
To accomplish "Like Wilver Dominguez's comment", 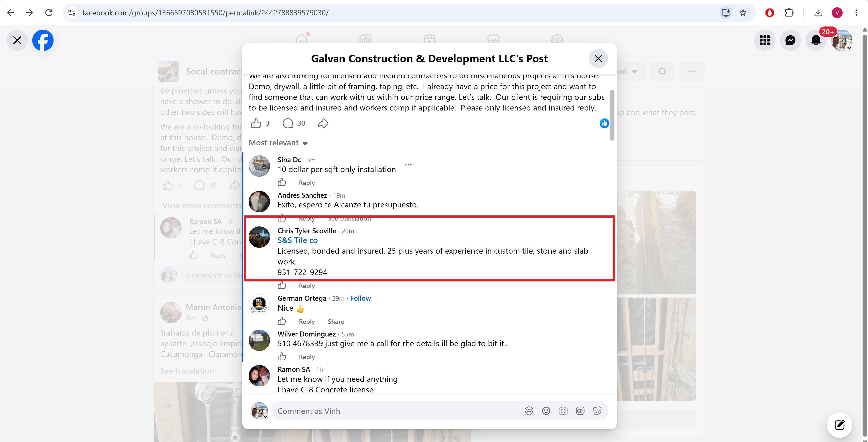I will click(282, 356).
